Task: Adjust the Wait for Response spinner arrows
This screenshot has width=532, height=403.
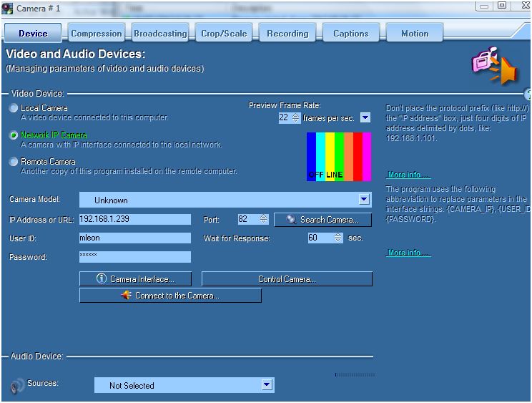Action: [x=338, y=238]
